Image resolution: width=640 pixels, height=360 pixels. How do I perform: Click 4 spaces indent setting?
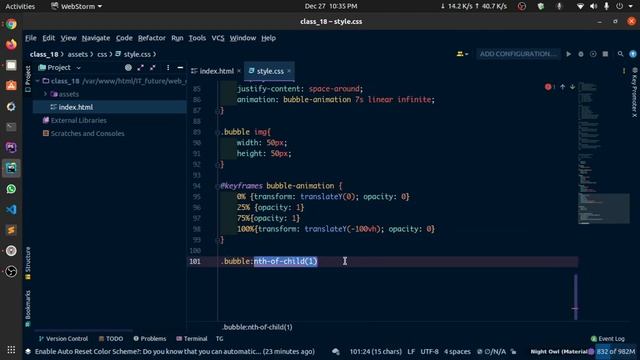457,351
